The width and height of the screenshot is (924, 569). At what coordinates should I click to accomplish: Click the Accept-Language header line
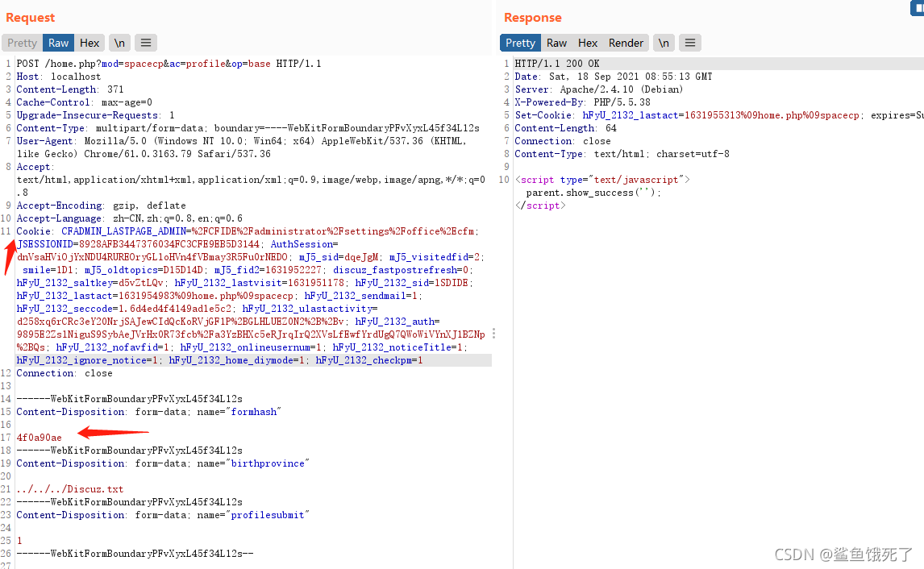(x=129, y=218)
